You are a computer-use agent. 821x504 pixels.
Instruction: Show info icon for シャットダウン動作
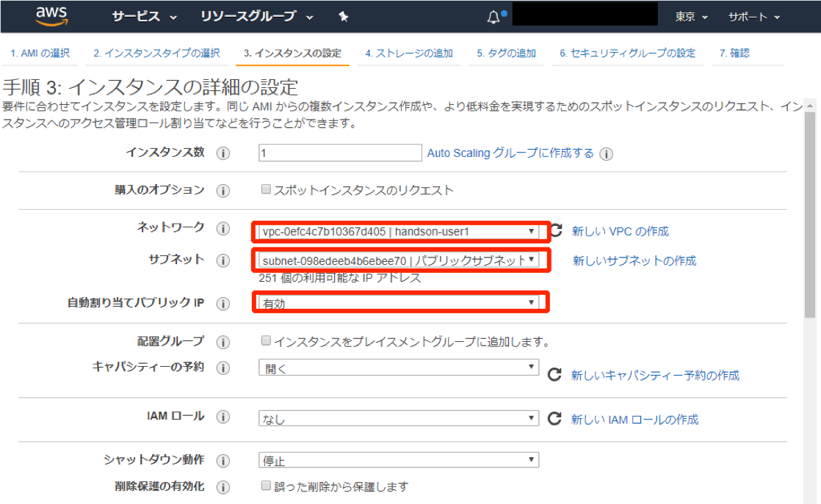223,461
